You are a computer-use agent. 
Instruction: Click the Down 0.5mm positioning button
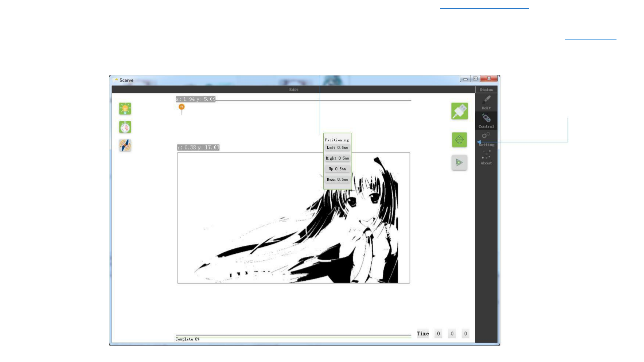pyautogui.click(x=337, y=180)
